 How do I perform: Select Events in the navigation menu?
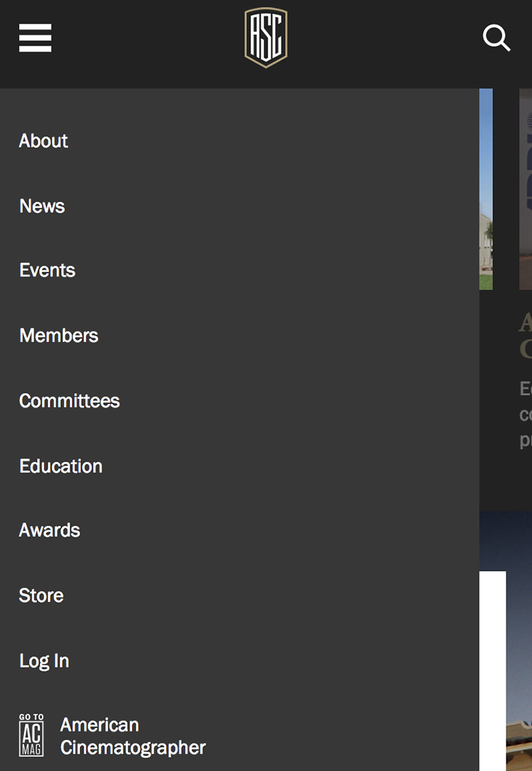pos(47,270)
